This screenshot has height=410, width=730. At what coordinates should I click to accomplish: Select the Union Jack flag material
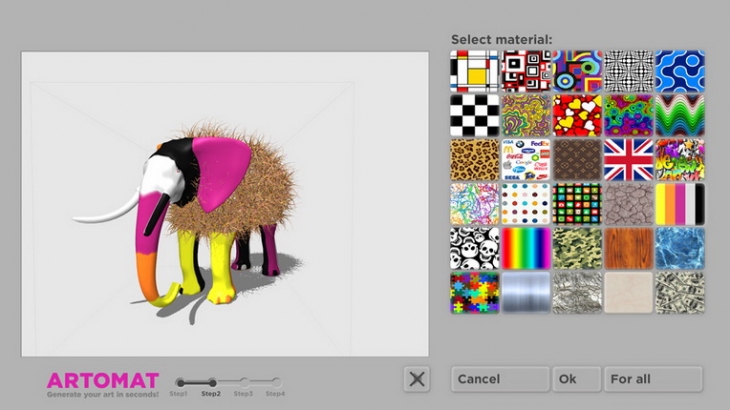[x=629, y=160]
